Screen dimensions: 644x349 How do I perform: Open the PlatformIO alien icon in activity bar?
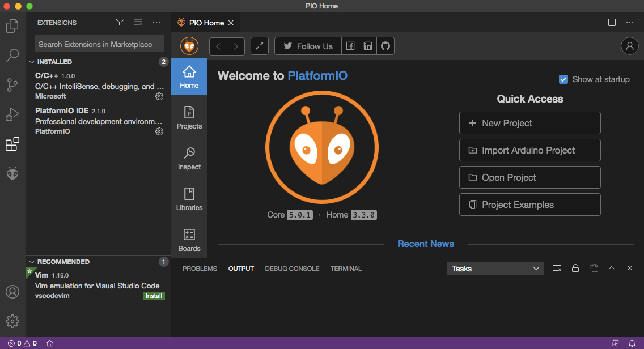[x=12, y=173]
